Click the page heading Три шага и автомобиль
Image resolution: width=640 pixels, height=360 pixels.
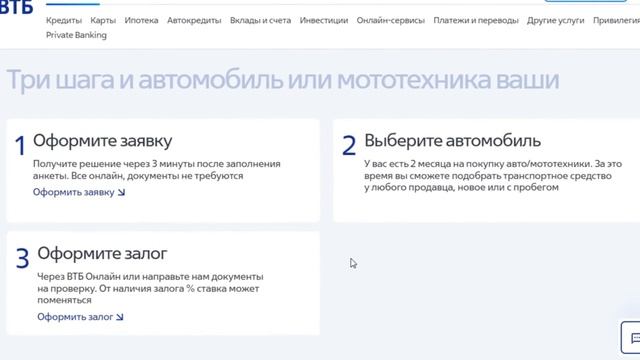[x=282, y=80]
